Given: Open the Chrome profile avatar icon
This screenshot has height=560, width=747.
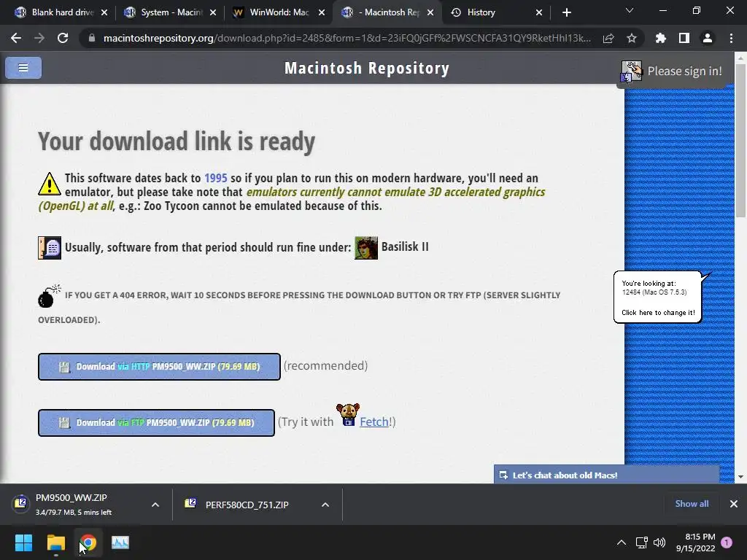Looking at the screenshot, I should 708,38.
